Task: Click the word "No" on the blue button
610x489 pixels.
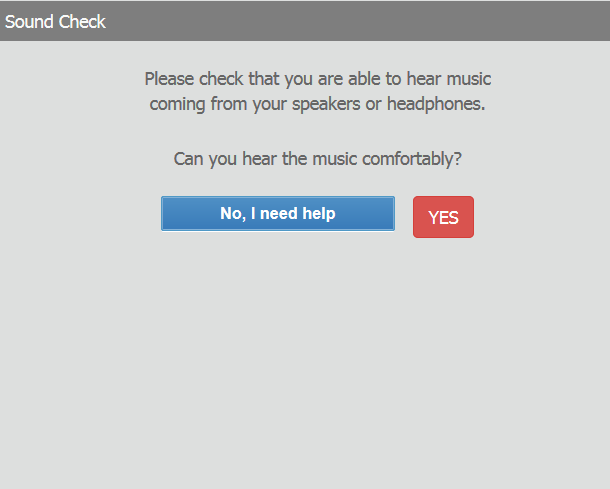Action: [231, 213]
